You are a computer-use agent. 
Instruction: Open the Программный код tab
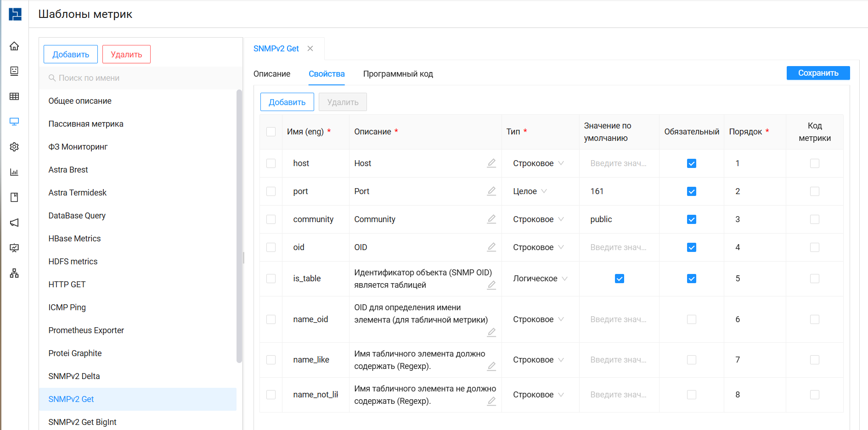click(x=398, y=74)
